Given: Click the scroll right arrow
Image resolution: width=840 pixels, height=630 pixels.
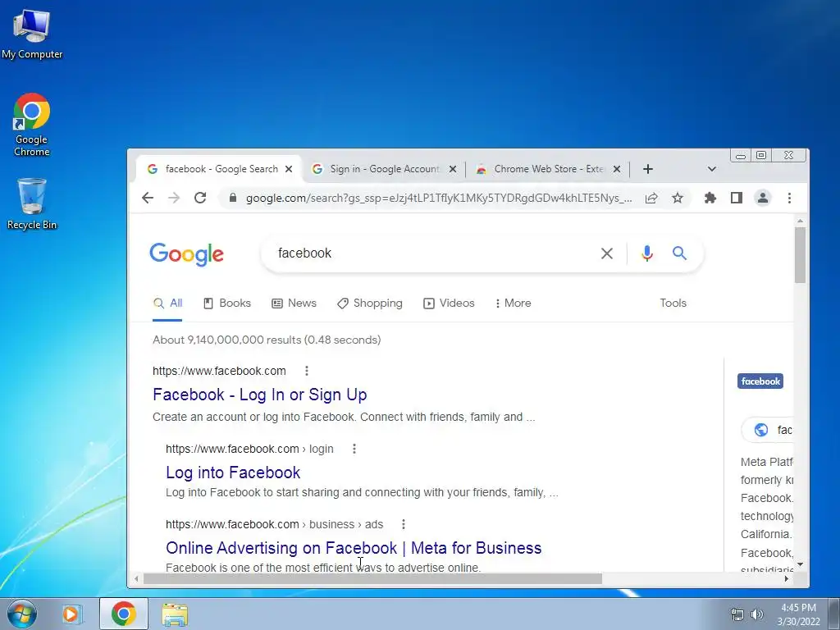Looking at the screenshot, I should pyautogui.click(x=787, y=578).
